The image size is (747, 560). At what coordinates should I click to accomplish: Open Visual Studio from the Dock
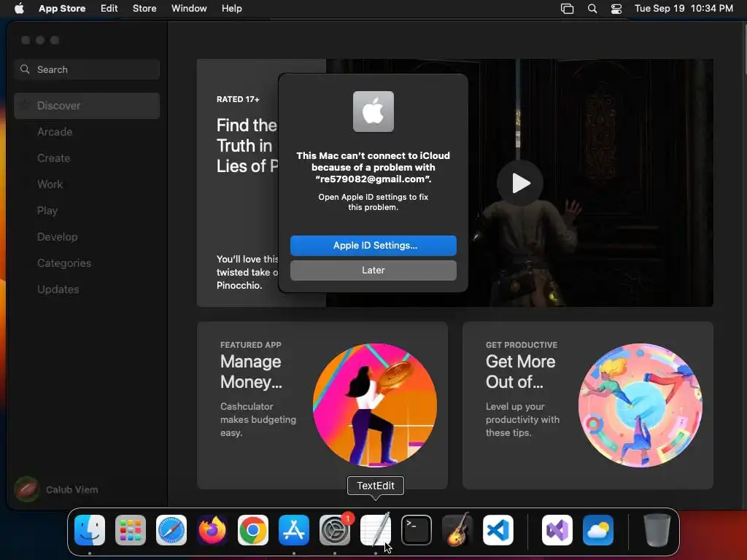[557, 530]
